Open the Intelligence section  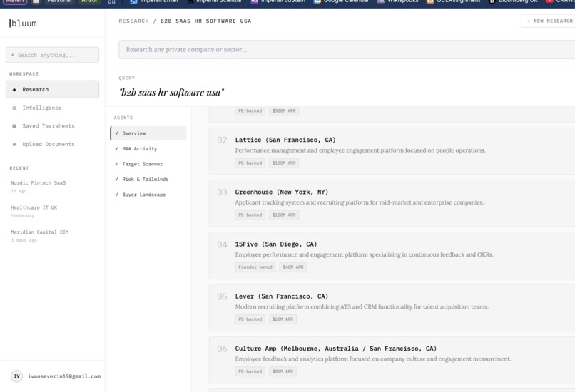point(42,108)
